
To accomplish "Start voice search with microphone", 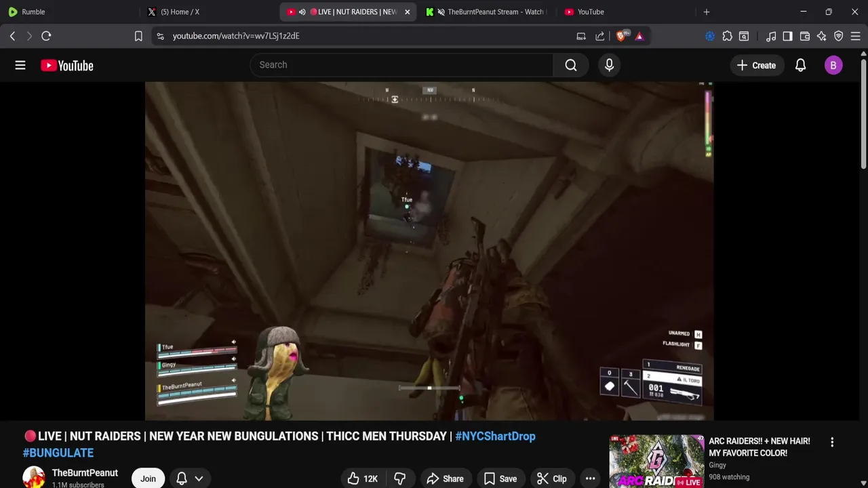I will pos(609,65).
